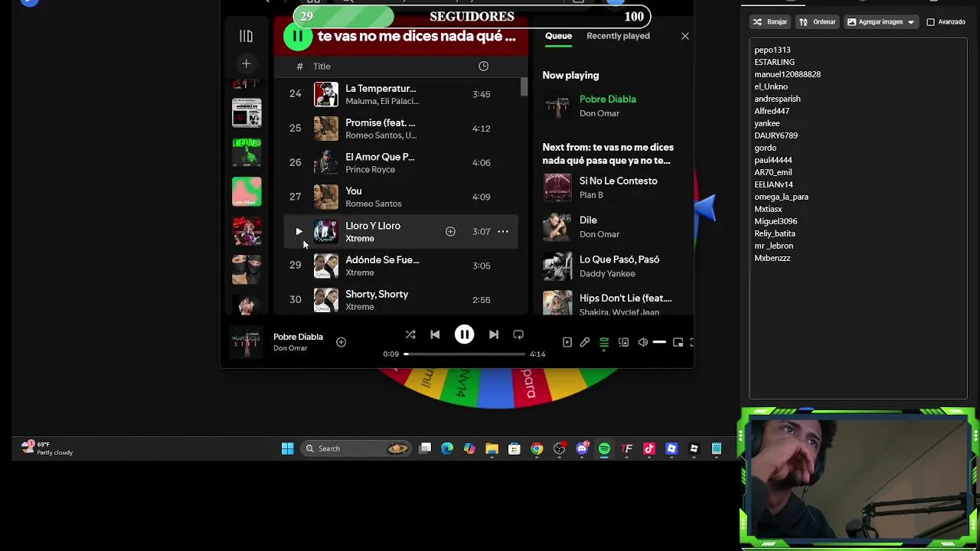Seek on the song progress bar
Screen dimensions: 980x551
pos(465,354)
